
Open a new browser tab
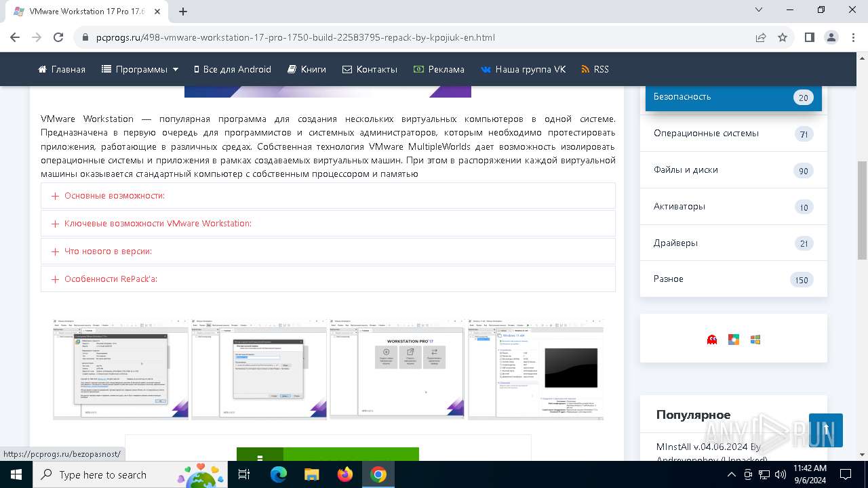[x=183, y=11]
